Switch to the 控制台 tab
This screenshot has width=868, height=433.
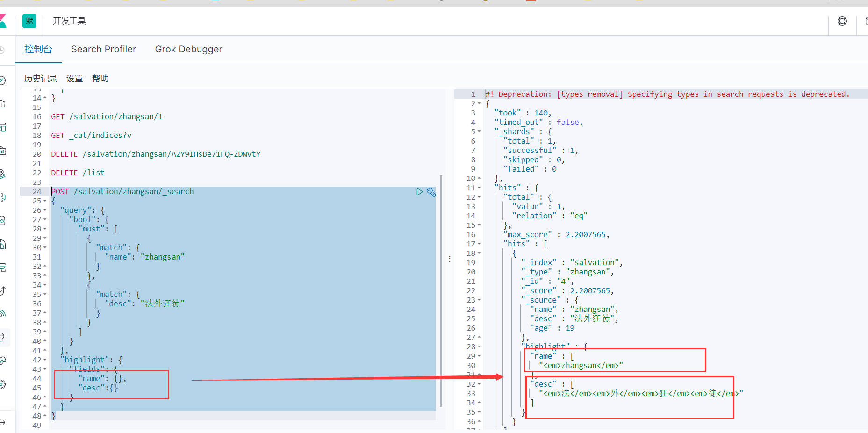coord(38,49)
